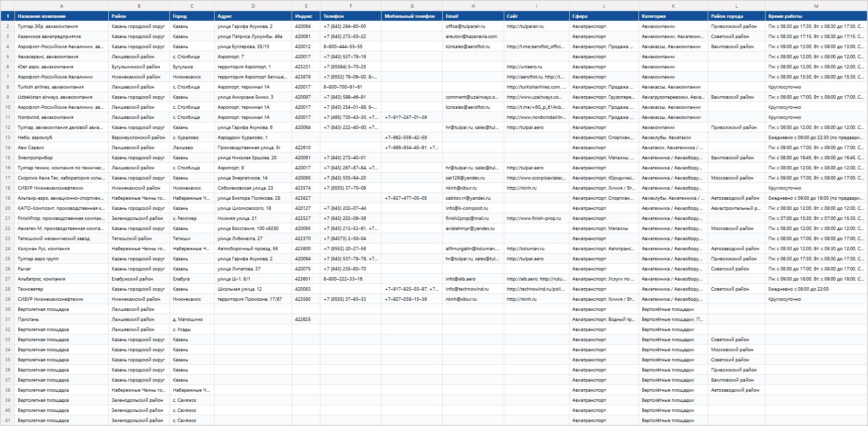
Task: Click the city cell 'Лаишево'
Action: coord(192,148)
